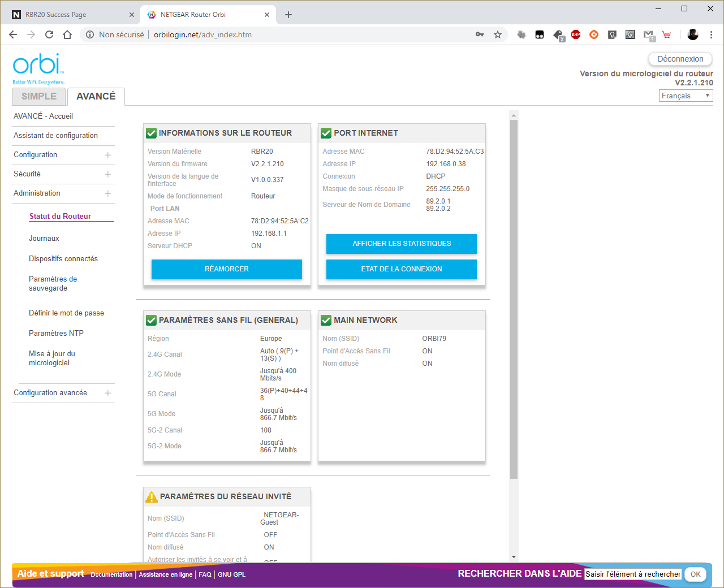Click the LAN IP address 192.168.1.1
Viewport: 724px width, 588px height.
(269, 234)
